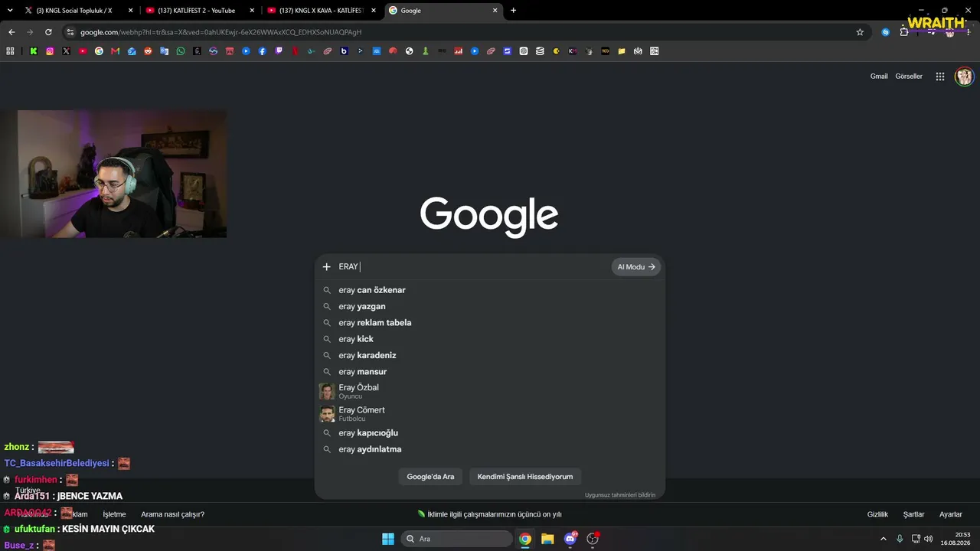Screen dimensions: 980x551
Task: Open Discord from the taskbar
Action: tap(570, 539)
